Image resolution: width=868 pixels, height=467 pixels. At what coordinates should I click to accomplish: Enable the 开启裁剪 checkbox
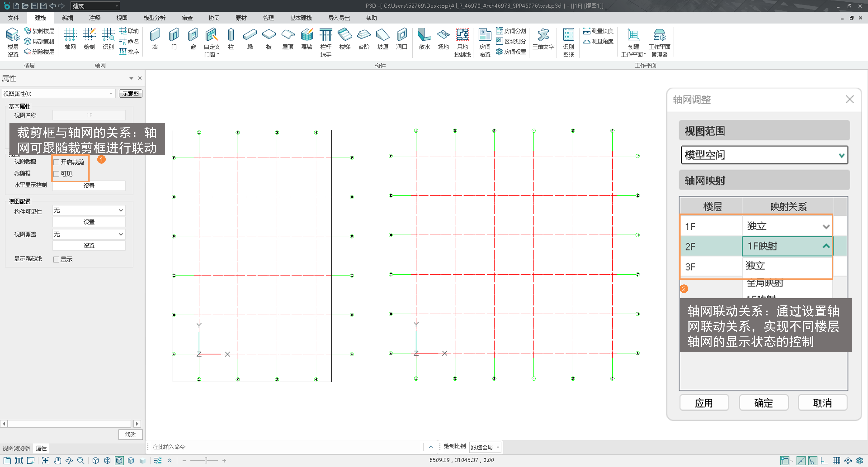(57, 162)
